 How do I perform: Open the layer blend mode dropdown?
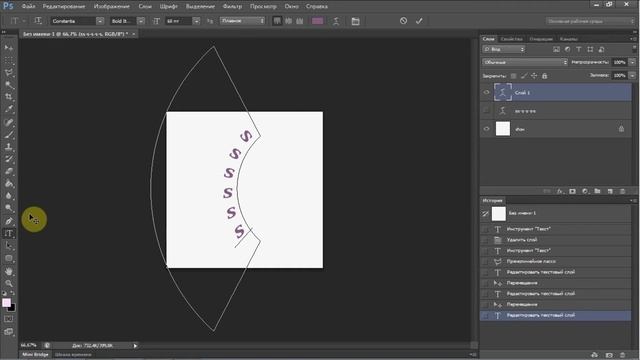pos(525,62)
